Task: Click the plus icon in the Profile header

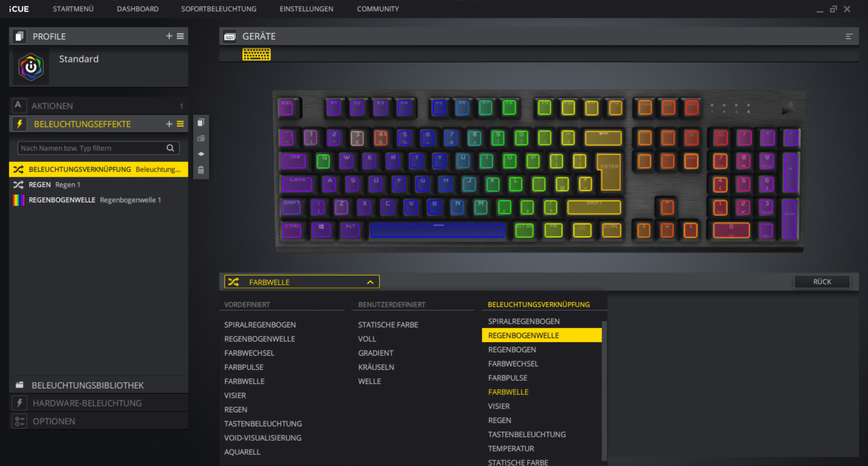Action: click(x=169, y=36)
